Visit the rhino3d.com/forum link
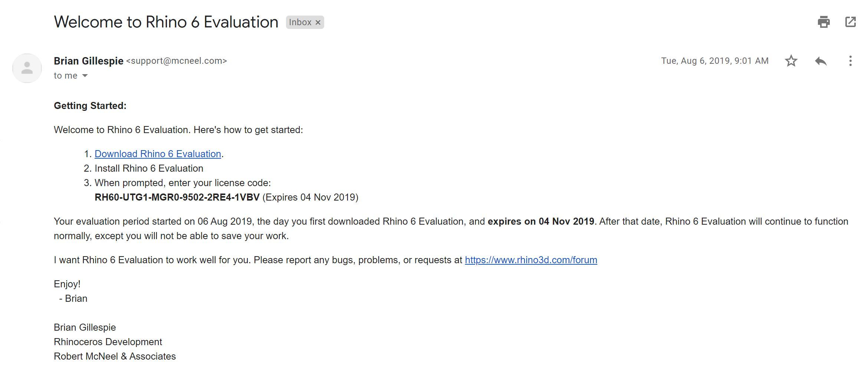Screen dimensions: 868x390 click(x=531, y=260)
